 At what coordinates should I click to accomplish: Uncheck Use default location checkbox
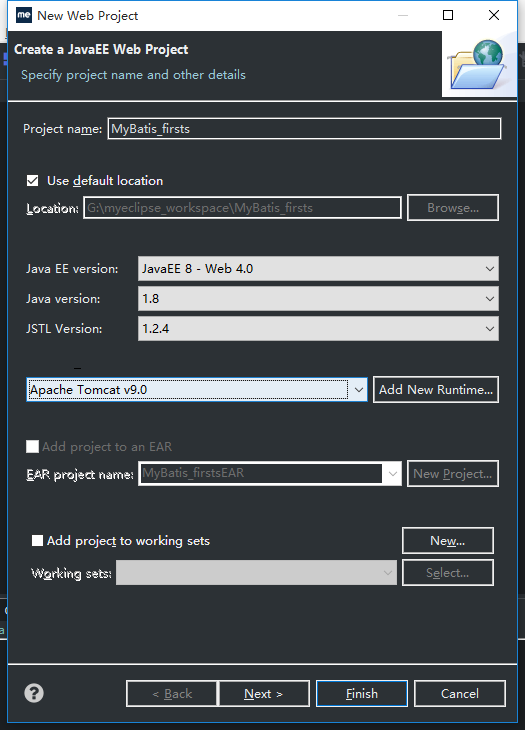33,181
